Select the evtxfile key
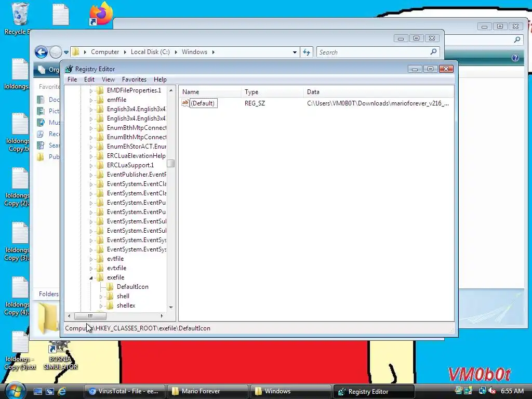This screenshot has width=532, height=399. pyautogui.click(x=116, y=268)
